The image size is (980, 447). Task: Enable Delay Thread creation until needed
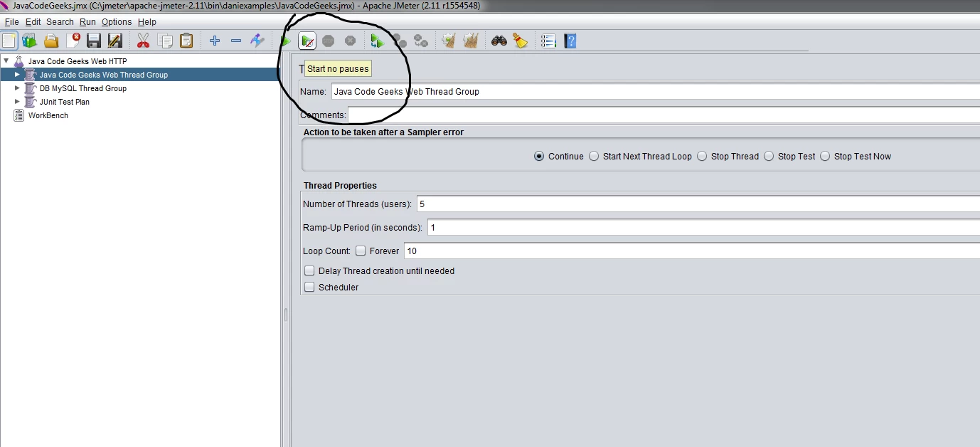pos(309,271)
